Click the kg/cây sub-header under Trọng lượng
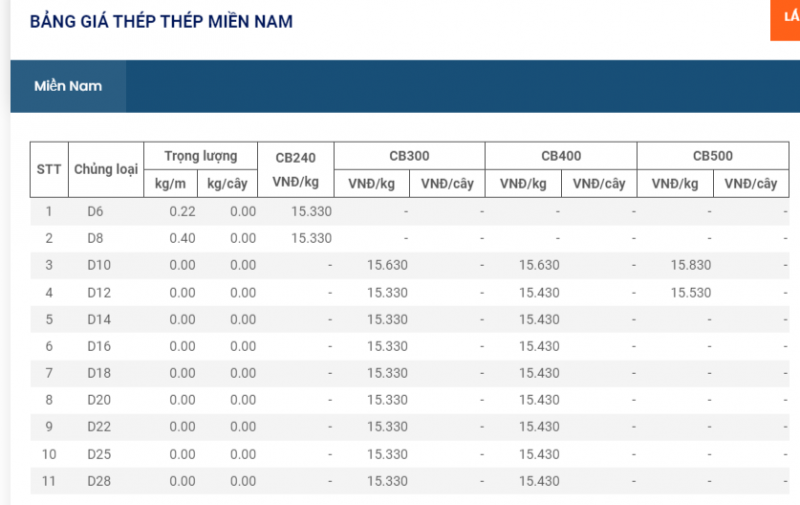Viewport: 800px width, 505px height. [227, 183]
